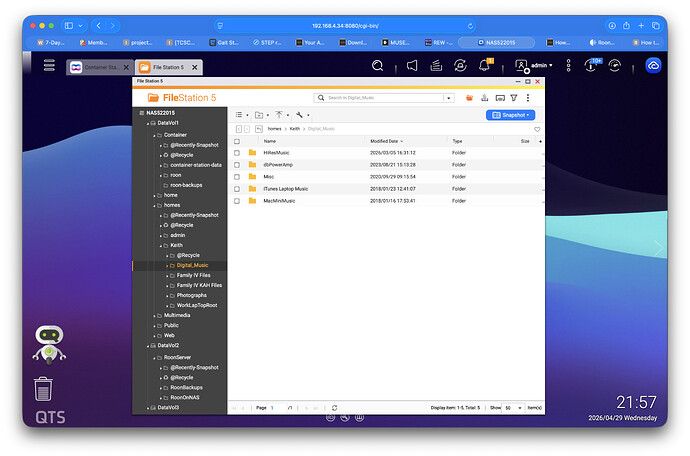Open the QTS notice board megaphone icon
The height and width of the screenshot is (456, 690).
[412, 66]
